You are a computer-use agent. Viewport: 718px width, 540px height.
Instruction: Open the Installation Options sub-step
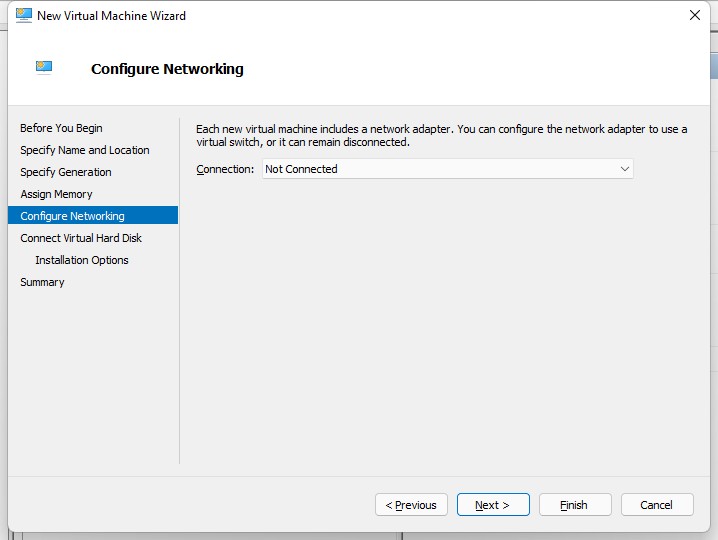pyautogui.click(x=82, y=260)
